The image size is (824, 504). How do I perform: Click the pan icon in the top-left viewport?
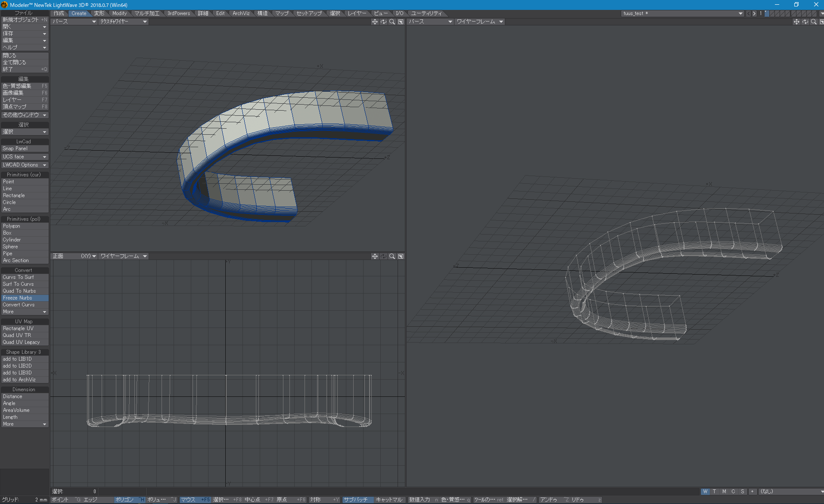[375, 22]
